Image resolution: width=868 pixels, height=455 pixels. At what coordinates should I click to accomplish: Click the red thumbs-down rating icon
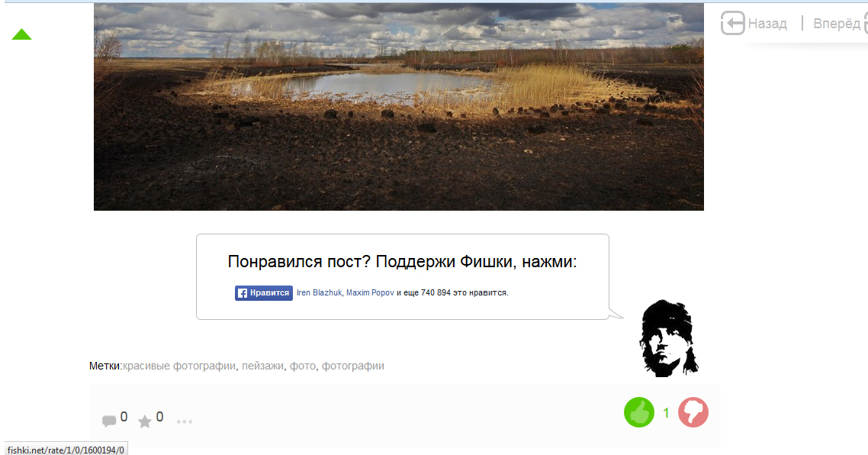[693, 412]
